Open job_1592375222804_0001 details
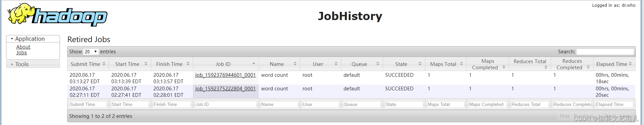 point(225,89)
